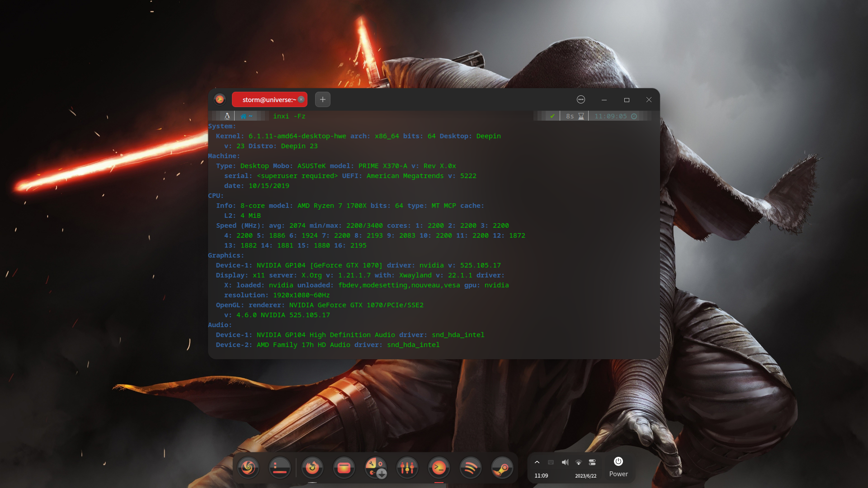Click the '1920x1080~60Hz' resolution value
868x488 pixels.
coord(301,295)
